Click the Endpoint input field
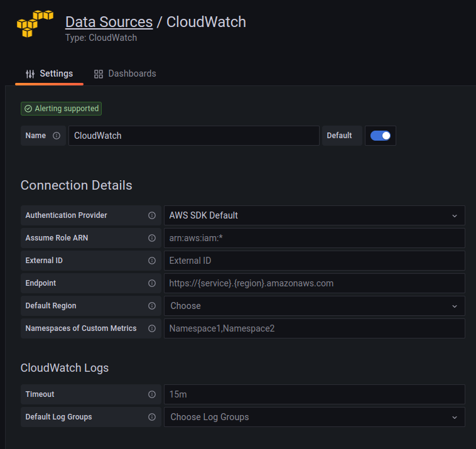The height and width of the screenshot is (449, 476). pyautogui.click(x=315, y=283)
